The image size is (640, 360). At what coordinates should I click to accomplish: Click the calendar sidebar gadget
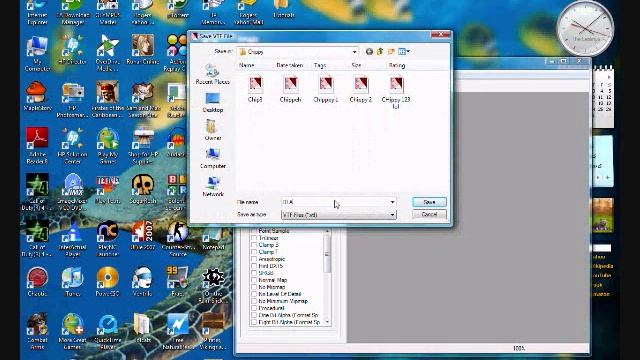pos(603,96)
